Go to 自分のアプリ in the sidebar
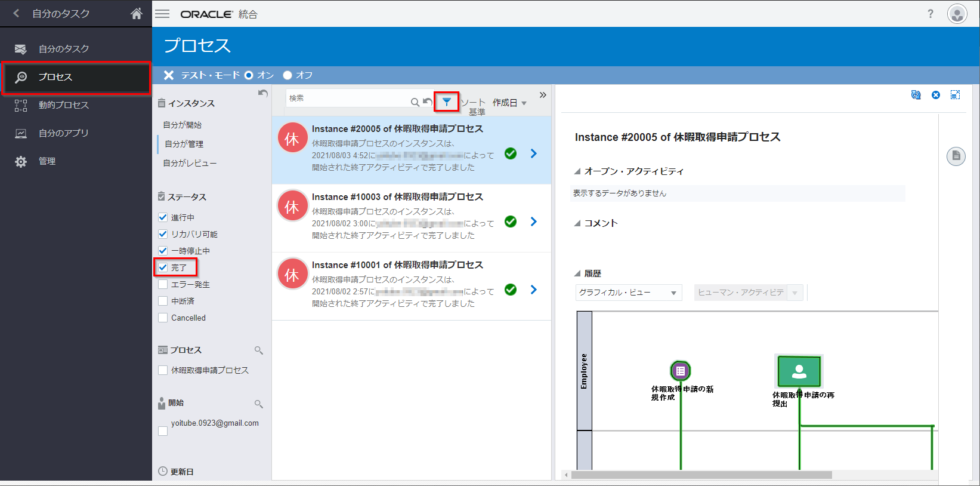980x486 pixels. tap(63, 133)
